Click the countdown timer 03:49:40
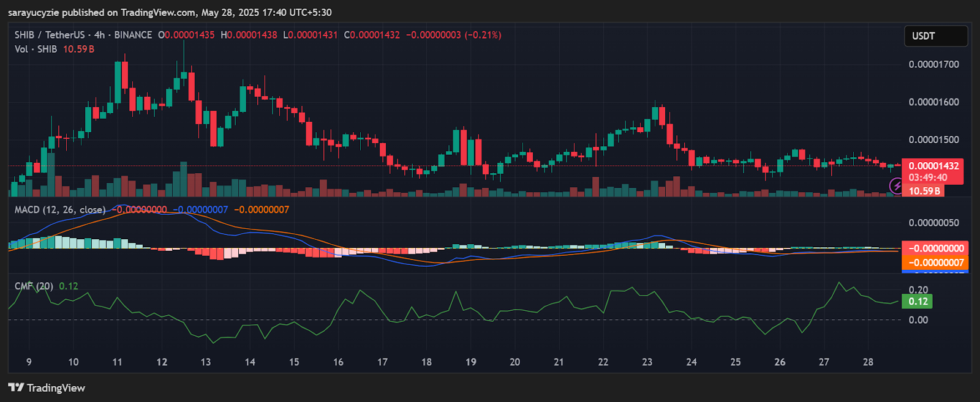The image size is (980, 402). tap(928, 177)
